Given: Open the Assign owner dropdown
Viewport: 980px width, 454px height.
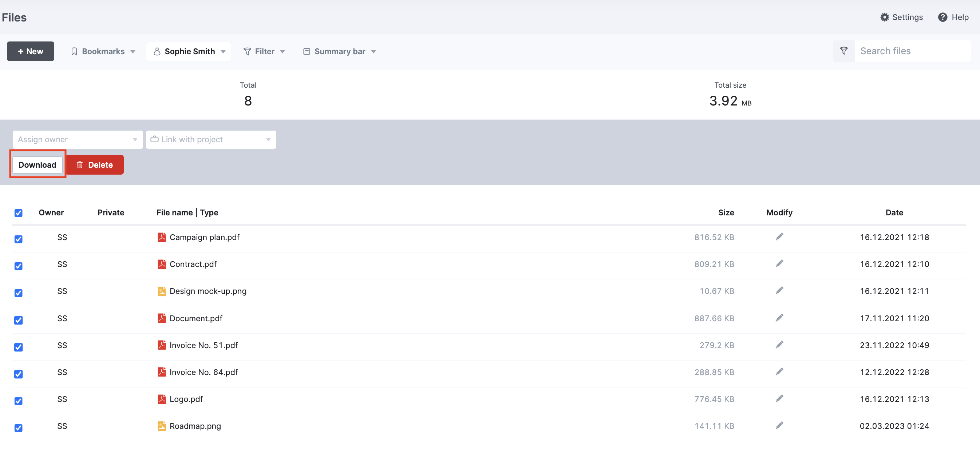Looking at the screenshot, I should click(78, 140).
